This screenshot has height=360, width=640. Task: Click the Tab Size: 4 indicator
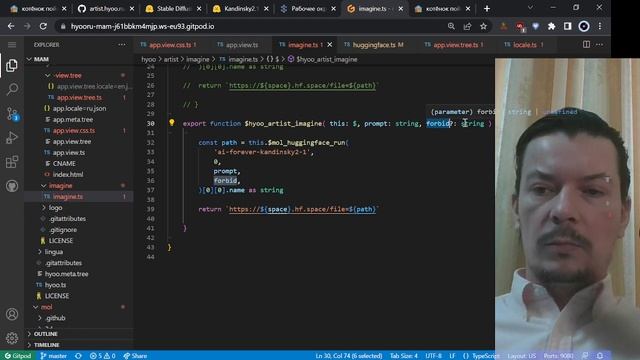point(404,356)
